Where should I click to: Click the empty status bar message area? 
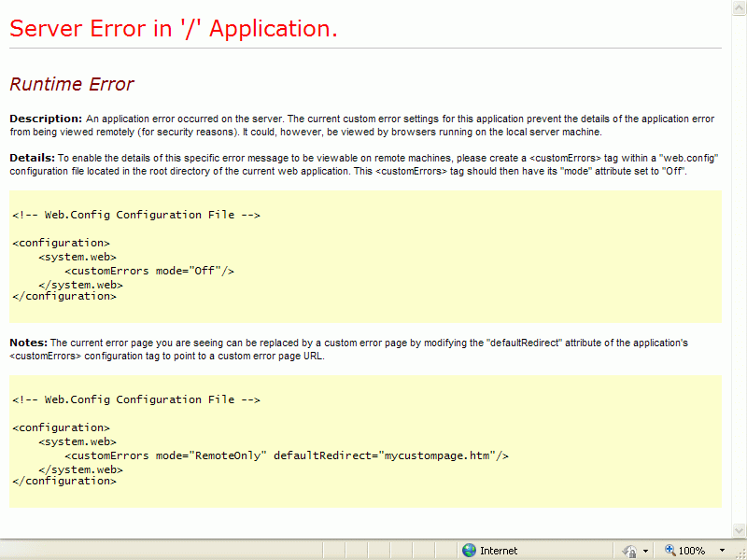224,551
